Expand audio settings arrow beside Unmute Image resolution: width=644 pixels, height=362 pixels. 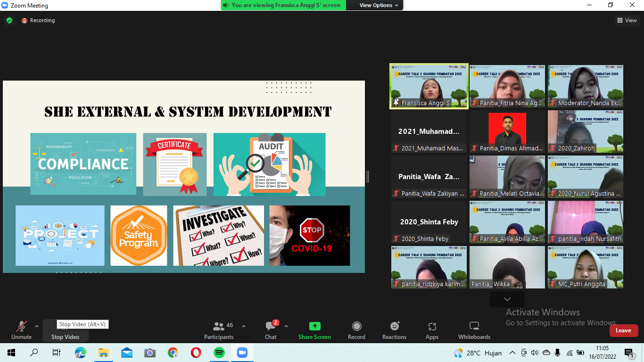tap(37, 326)
